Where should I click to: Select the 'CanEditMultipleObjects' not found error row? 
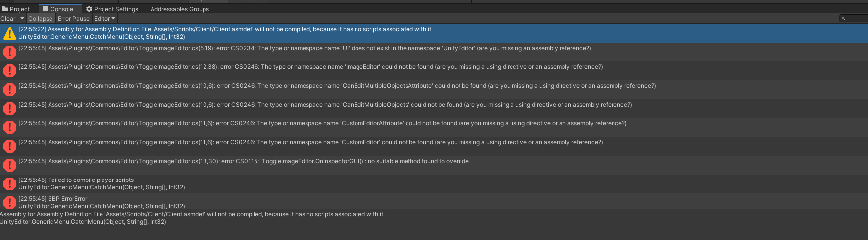click(x=434, y=109)
